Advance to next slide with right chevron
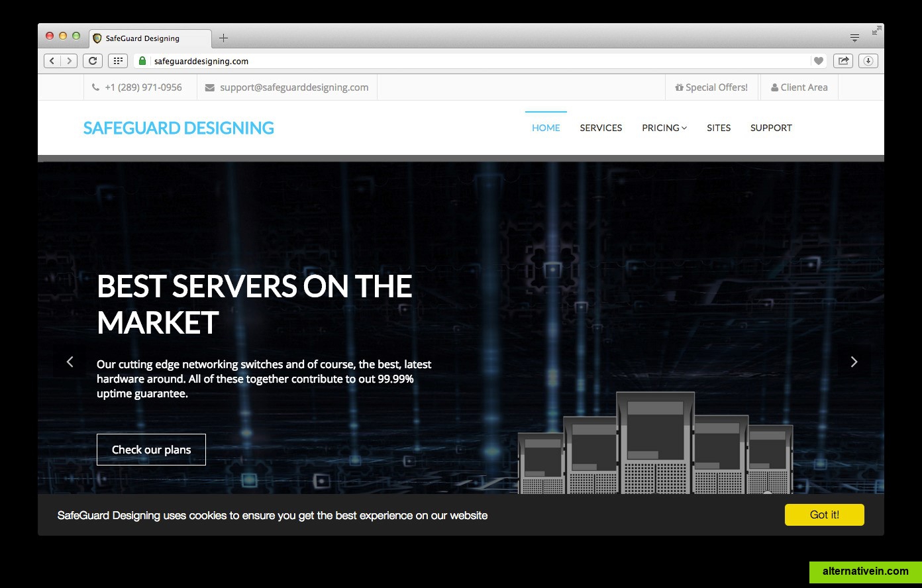The height and width of the screenshot is (588, 922). (854, 362)
